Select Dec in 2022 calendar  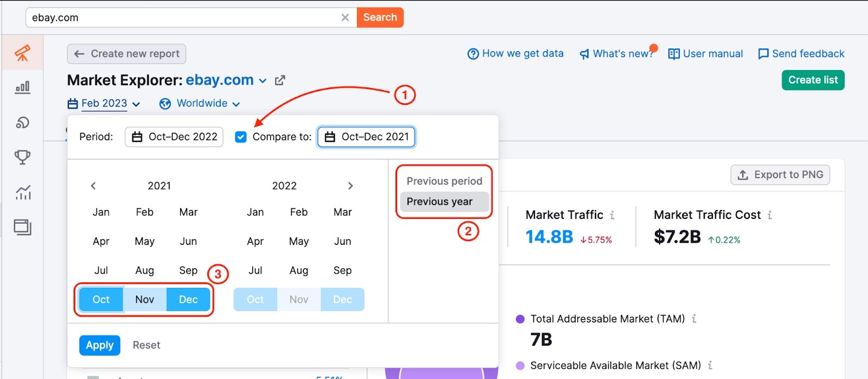[x=343, y=300]
